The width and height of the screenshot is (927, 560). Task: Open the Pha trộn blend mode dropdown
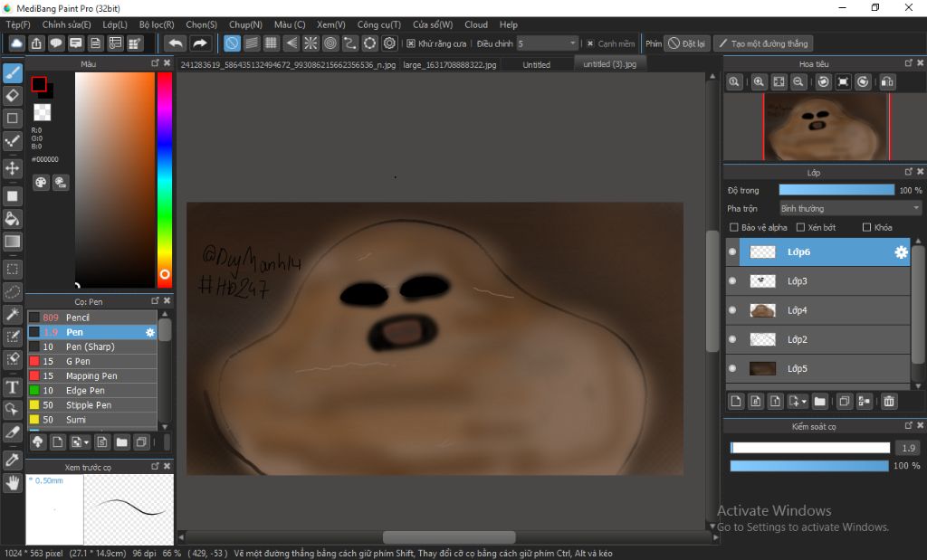coord(850,208)
